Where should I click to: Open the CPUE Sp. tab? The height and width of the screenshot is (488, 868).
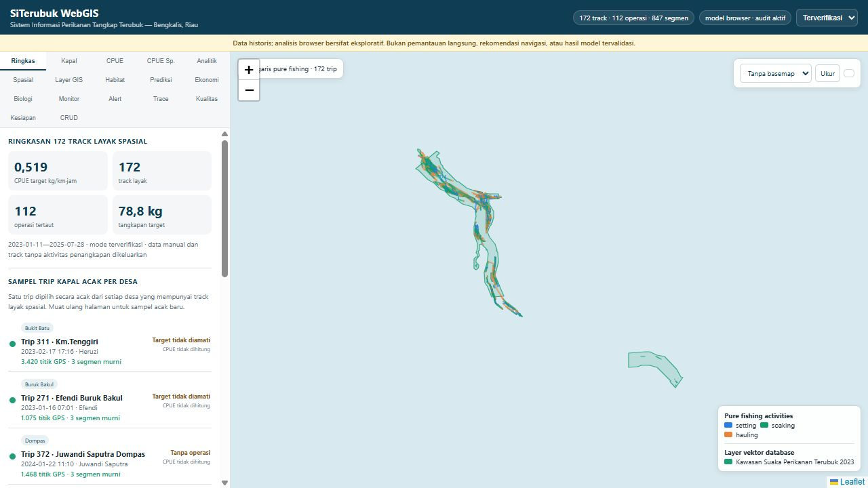pyautogui.click(x=161, y=61)
